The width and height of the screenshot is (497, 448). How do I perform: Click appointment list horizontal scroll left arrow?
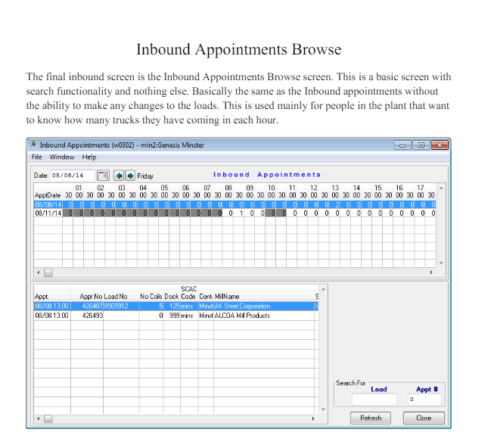coord(39,418)
